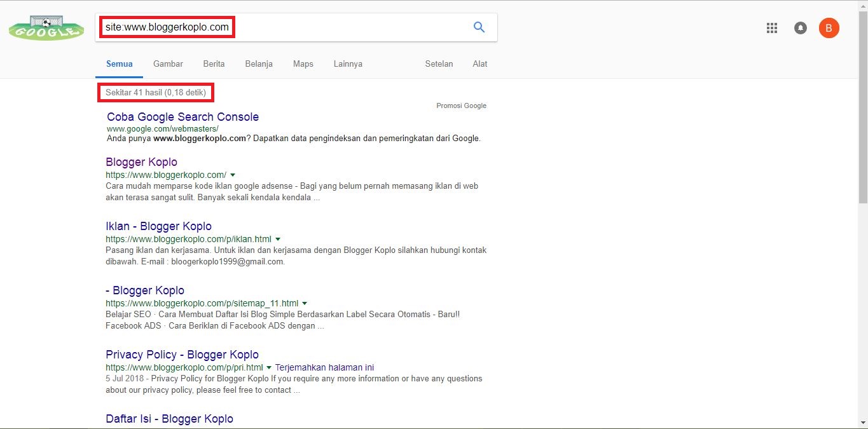Screen dimensions: 868x429
Task: Open Google notifications bell
Action: (x=801, y=28)
